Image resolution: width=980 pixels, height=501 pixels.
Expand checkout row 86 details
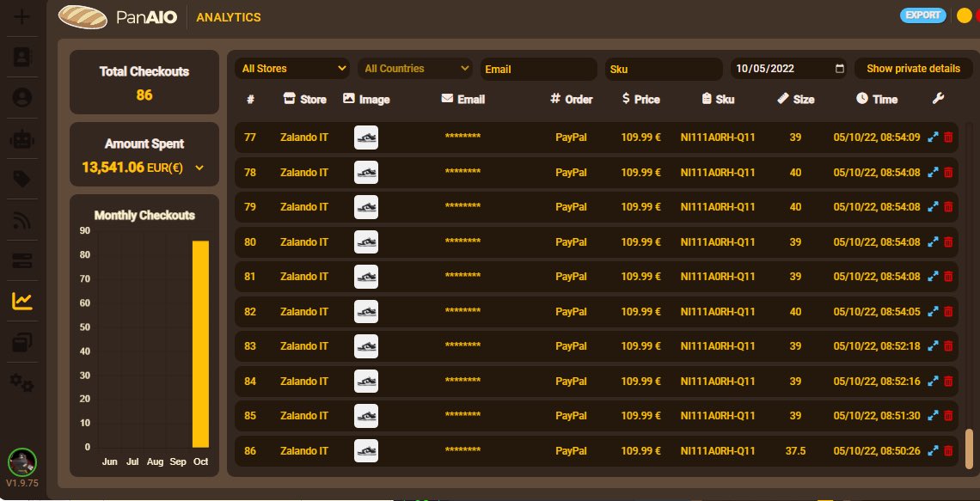coord(933,450)
